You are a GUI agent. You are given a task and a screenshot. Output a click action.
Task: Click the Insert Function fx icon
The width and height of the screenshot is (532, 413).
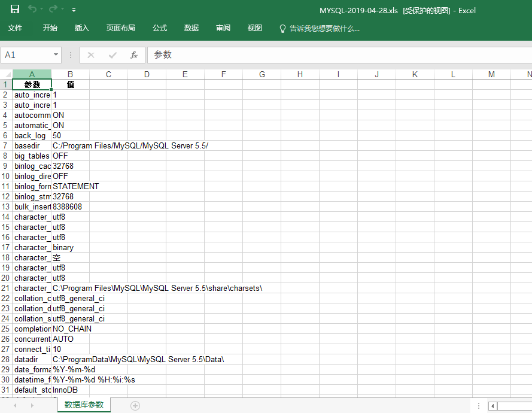point(134,55)
